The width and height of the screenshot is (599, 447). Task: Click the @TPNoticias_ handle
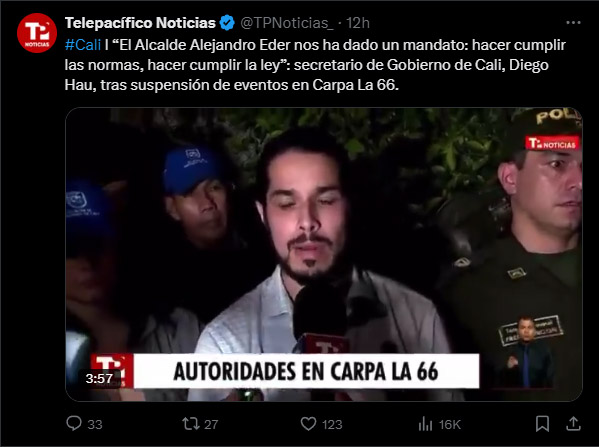tap(287, 23)
